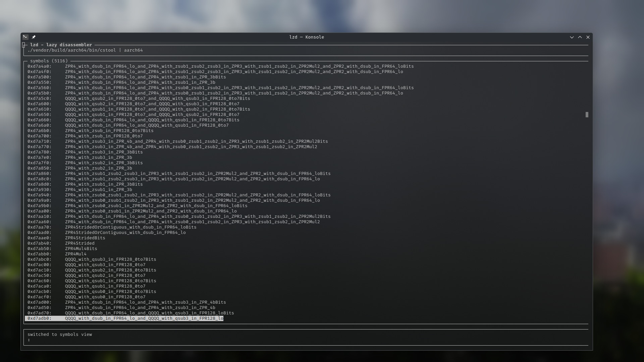Click the symbols (5116) panel header

(x=49, y=61)
